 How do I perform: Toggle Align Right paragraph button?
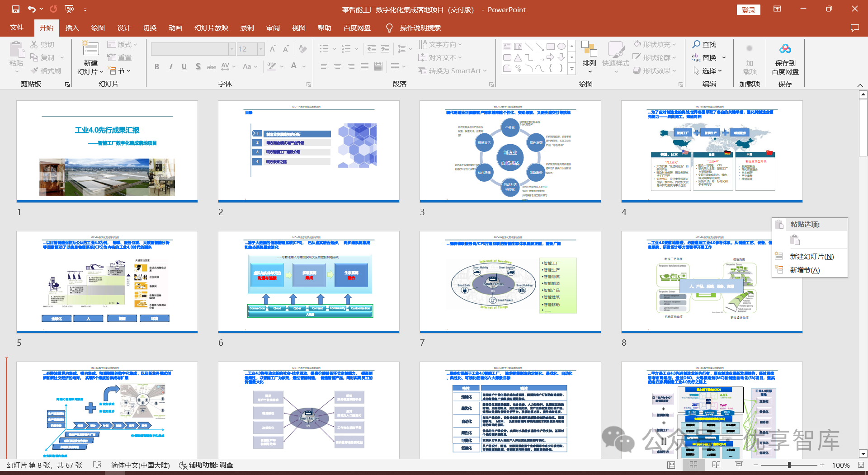[351, 66]
